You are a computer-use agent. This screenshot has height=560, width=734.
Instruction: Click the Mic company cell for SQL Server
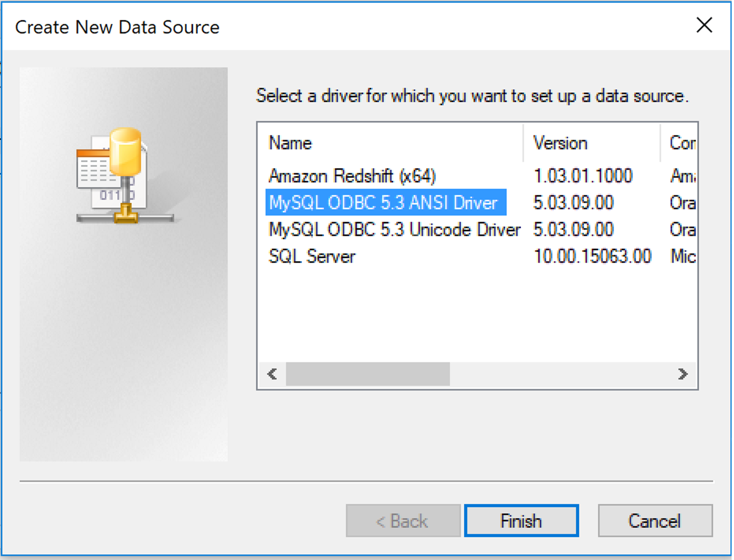pos(683,256)
